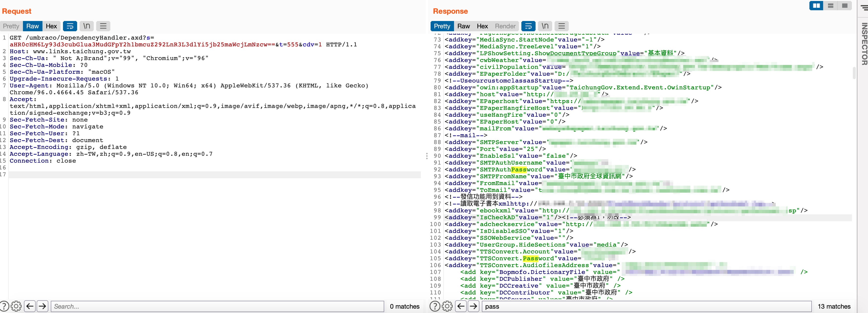Open help for the Request search bar
Image resolution: width=868 pixels, height=313 pixels.
(4, 306)
